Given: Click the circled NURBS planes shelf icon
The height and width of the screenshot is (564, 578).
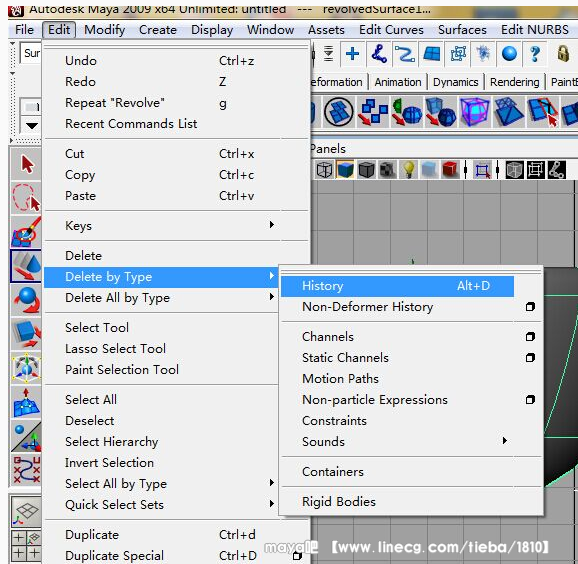Looking at the screenshot, I should [x=338, y=112].
